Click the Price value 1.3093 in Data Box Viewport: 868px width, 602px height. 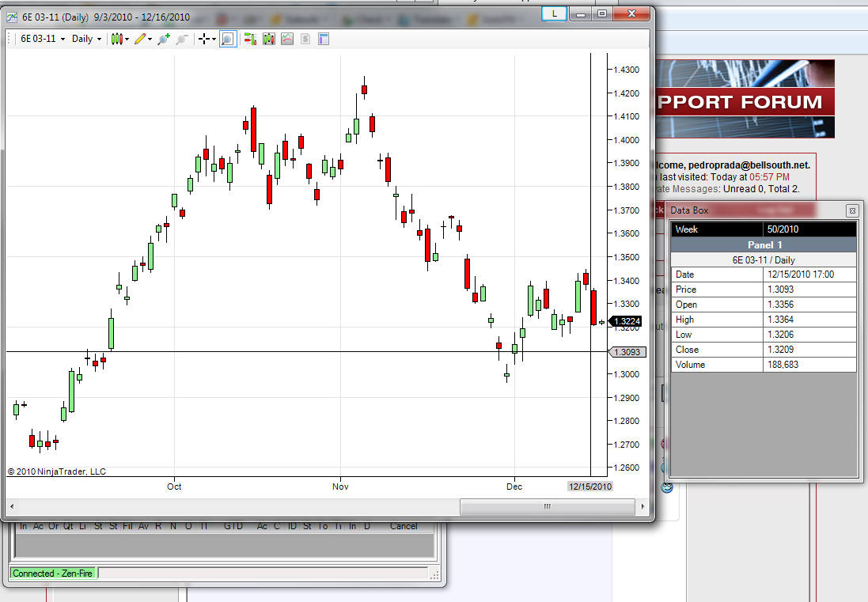coord(810,290)
